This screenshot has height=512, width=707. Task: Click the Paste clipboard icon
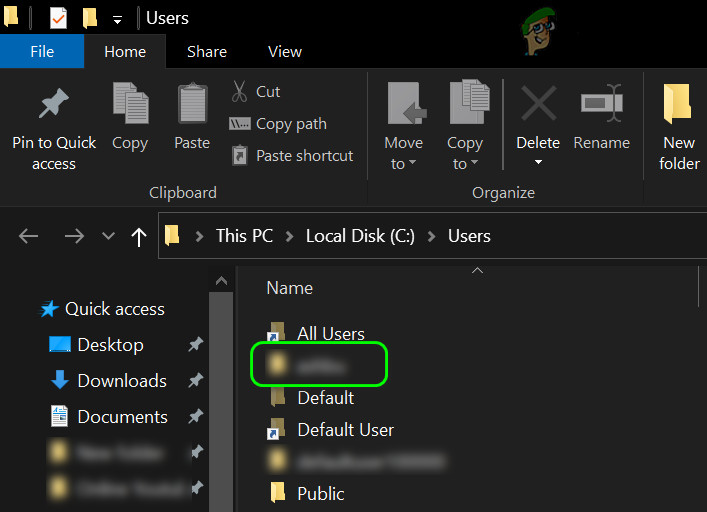(192, 105)
